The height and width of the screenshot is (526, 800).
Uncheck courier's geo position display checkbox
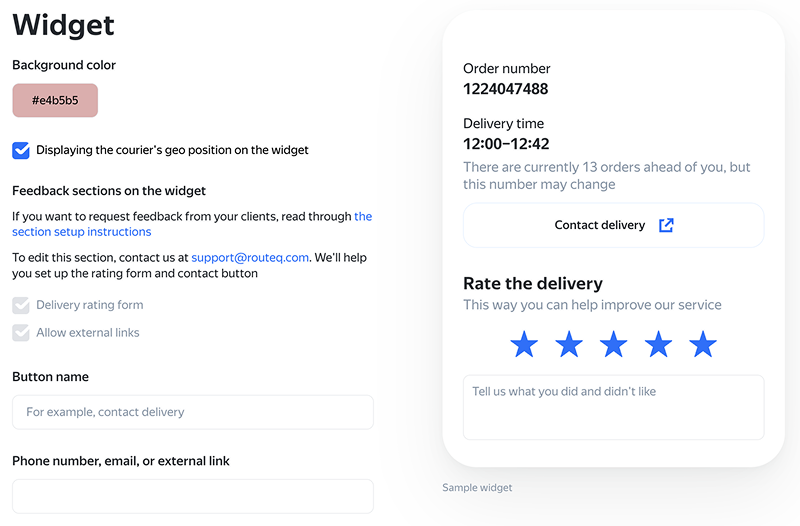point(21,150)
